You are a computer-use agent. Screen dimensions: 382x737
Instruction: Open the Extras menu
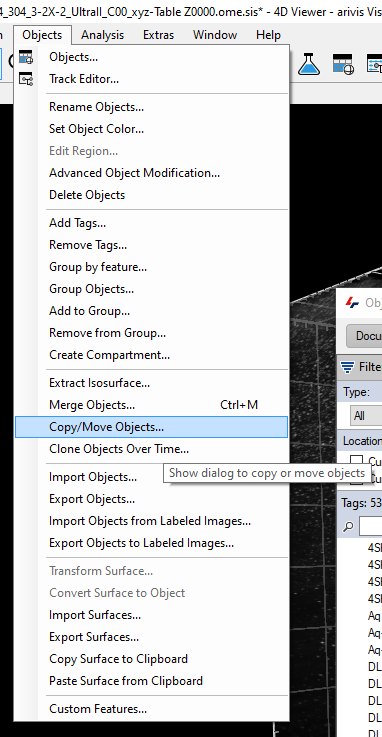click(x=158, y=35)
